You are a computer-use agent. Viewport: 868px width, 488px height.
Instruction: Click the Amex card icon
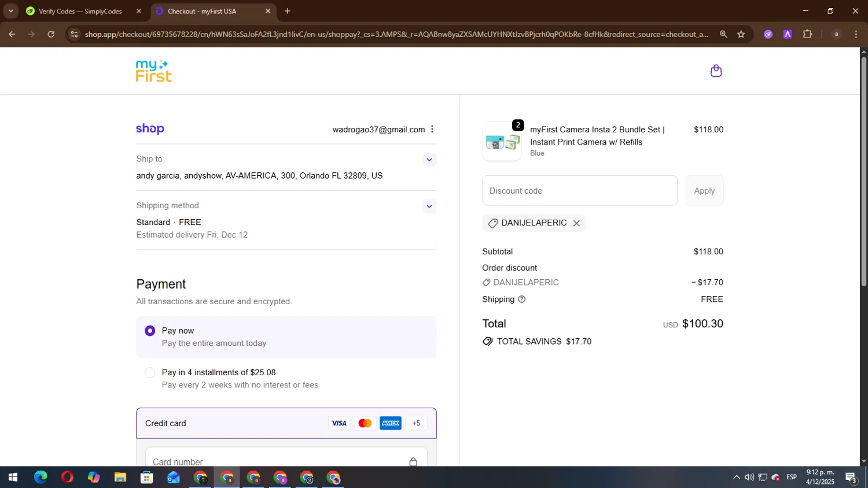click(x=391, y=423)
